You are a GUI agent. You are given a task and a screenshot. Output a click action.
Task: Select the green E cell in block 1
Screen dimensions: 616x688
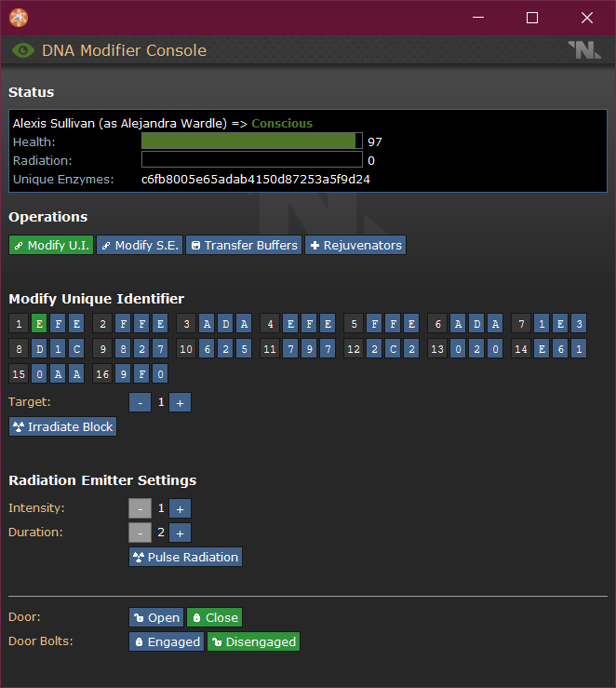coord(39,324)
